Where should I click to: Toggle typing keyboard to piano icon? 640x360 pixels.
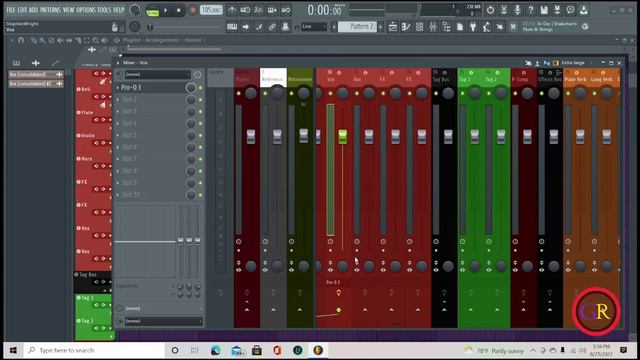tap(232, 27)
